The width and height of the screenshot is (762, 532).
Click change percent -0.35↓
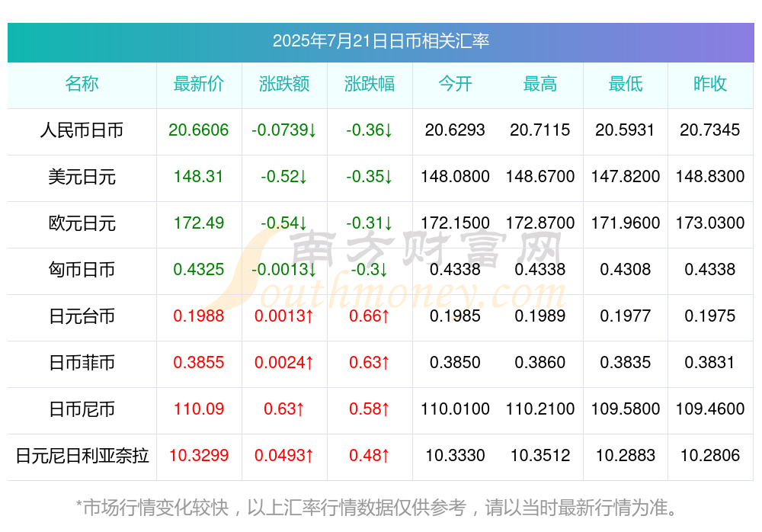[x=370, y=177]
